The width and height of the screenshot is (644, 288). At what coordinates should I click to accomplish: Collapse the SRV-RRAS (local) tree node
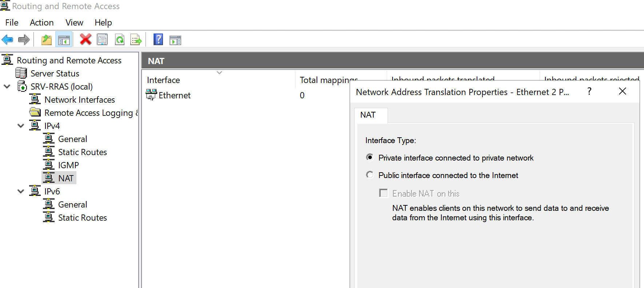tap(7, 87)
